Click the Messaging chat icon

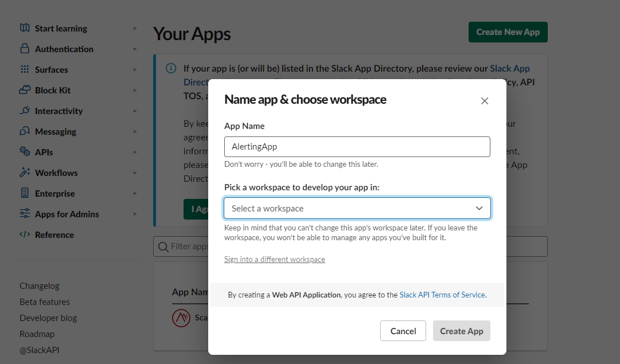click(x=25, y=131)
